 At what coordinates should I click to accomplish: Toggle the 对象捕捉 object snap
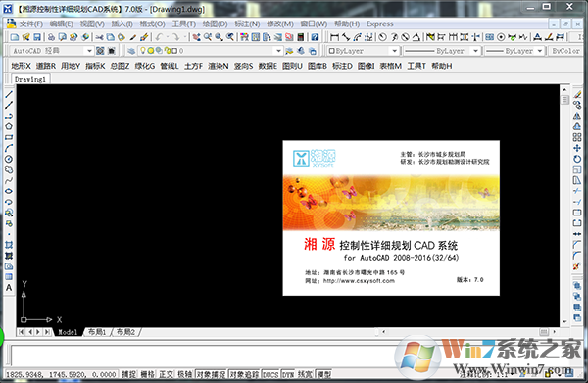click(211, 374)
